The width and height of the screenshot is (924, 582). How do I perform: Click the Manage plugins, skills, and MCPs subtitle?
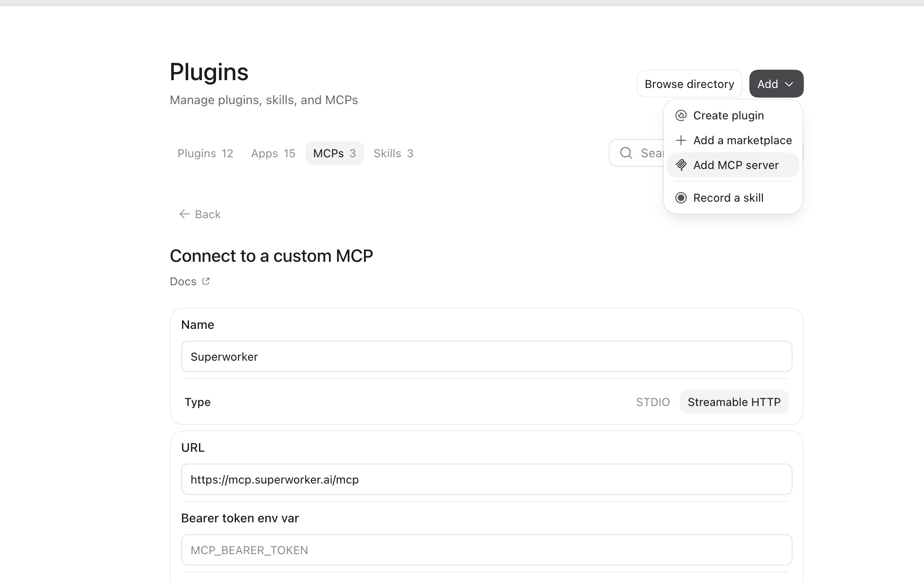point(263,100)
